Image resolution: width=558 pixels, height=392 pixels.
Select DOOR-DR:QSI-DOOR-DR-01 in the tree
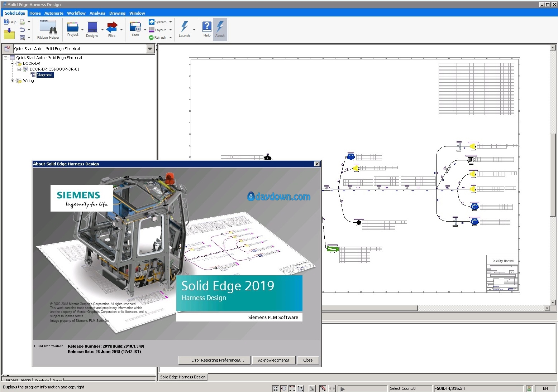(x=54, y=69)
